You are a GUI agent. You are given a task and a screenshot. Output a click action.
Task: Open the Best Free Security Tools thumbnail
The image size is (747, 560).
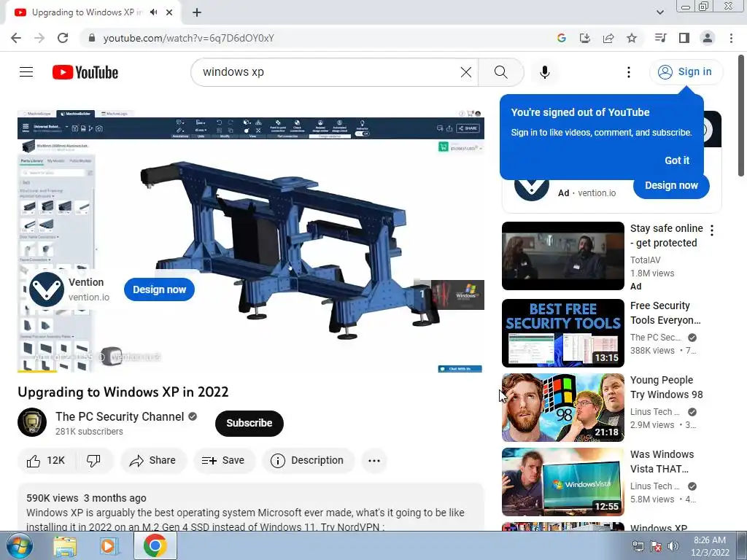pos(562,332)
